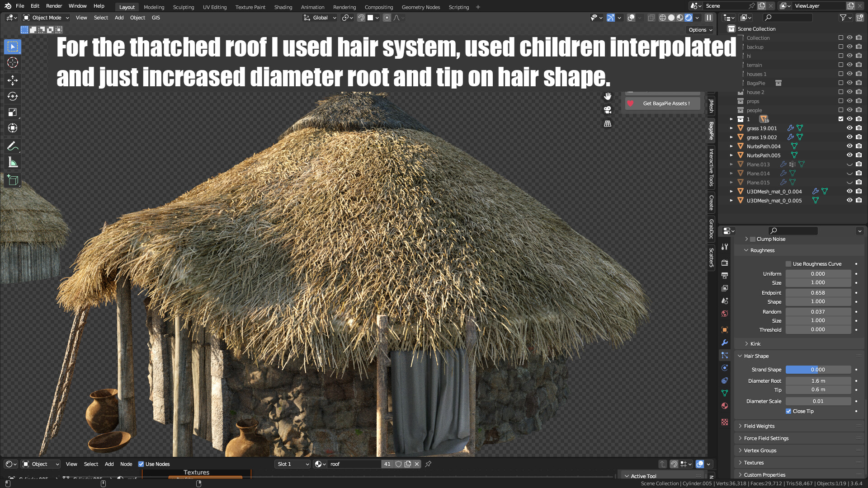Uncheck the Close Tip checkbox
This screenshot has height=488, width=868.
point(788,411)
